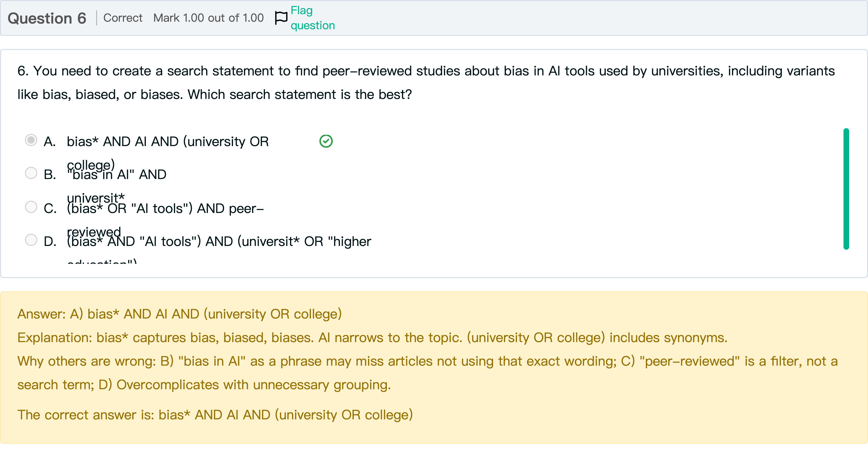
Task: Click the Explanation line in feedback box
Action: 372,338
